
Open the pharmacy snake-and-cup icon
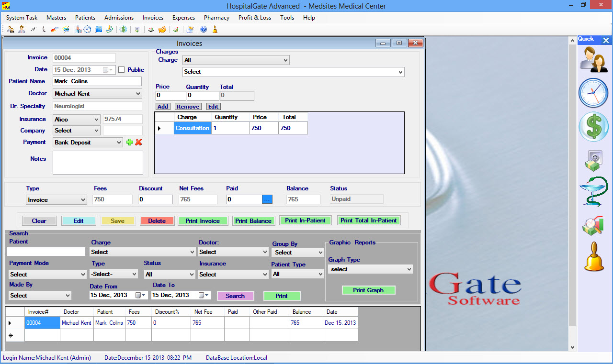pyautogui.click(x=593, y=192)
